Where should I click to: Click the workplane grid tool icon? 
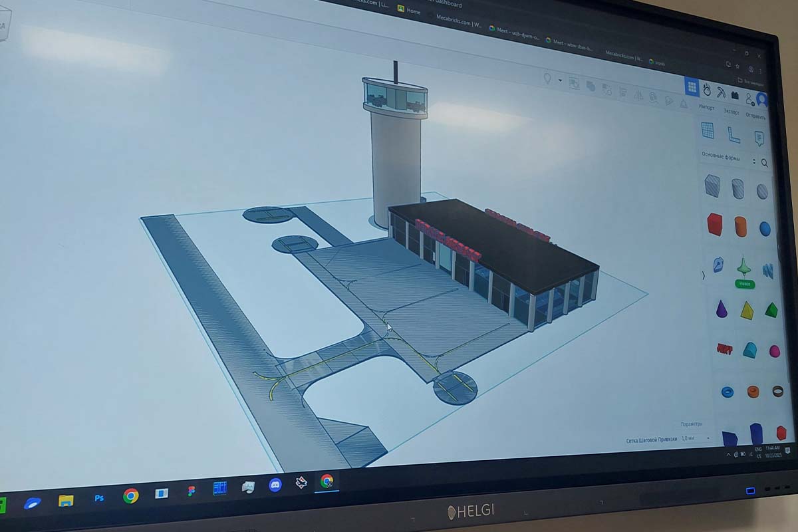click(x=708, y=130)
